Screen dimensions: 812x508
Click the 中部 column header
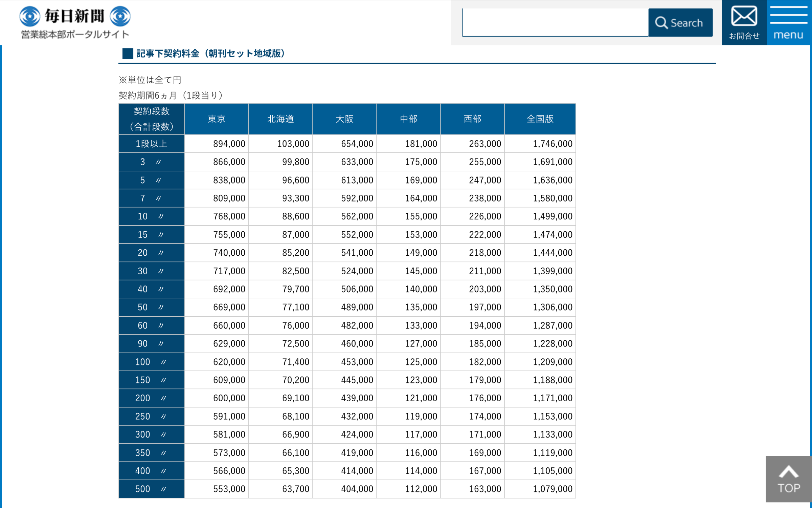tap(408, 119)
